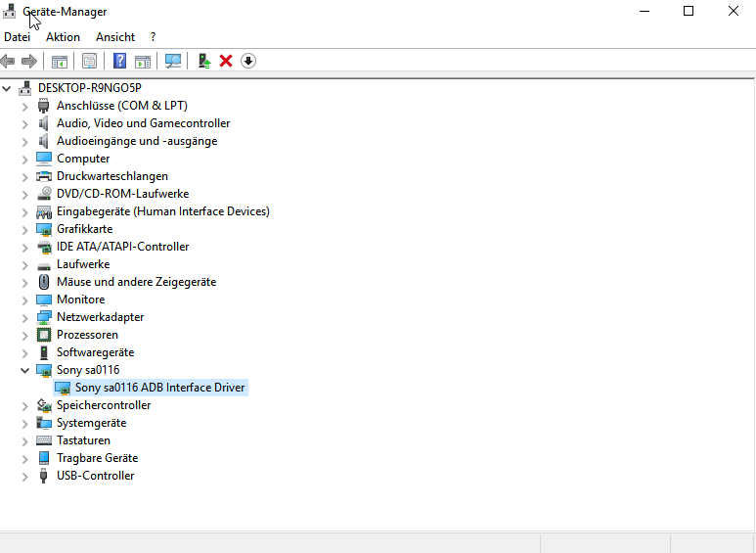Viewport: 756px width, 553px height.
Task: Expand the Computer category
Action: [x=25, y=160]
